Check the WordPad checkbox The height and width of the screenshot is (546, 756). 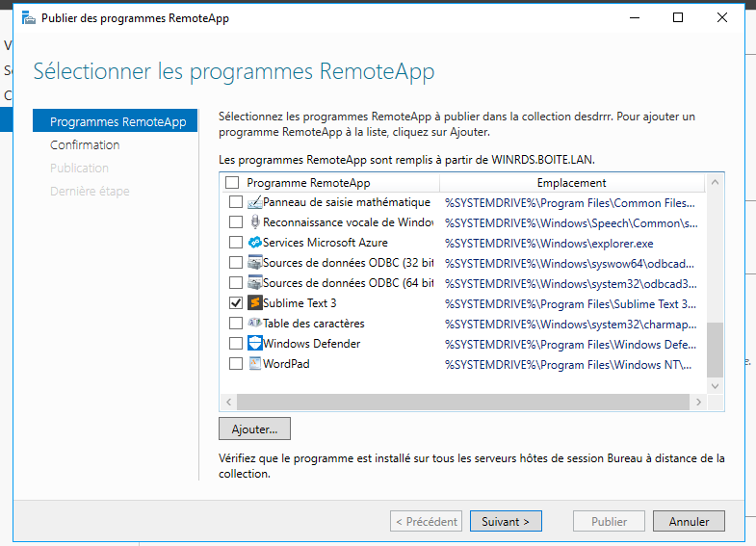(x=236, y=364)
